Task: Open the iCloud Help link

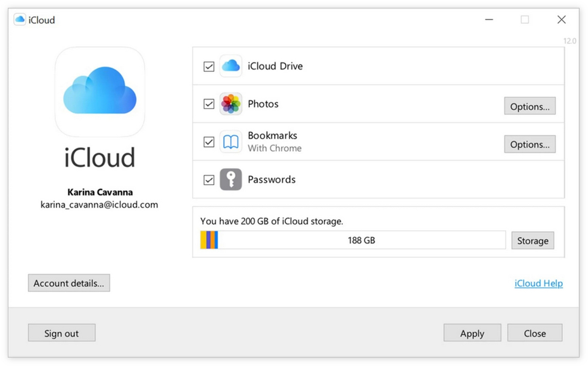Action: click(538, 283)
